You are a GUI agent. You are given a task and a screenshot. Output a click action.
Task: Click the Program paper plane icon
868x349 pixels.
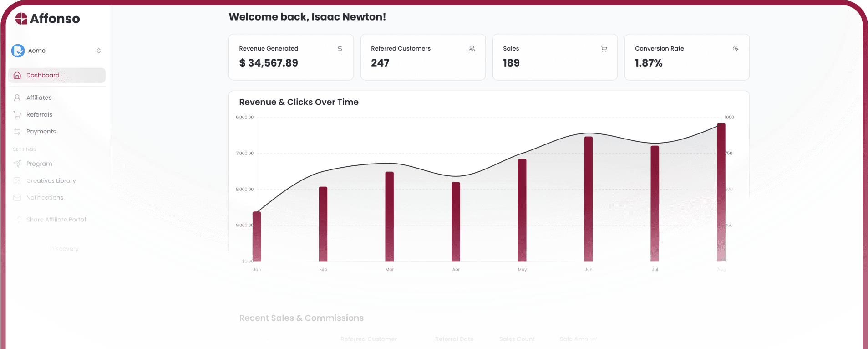click(17, 164)
